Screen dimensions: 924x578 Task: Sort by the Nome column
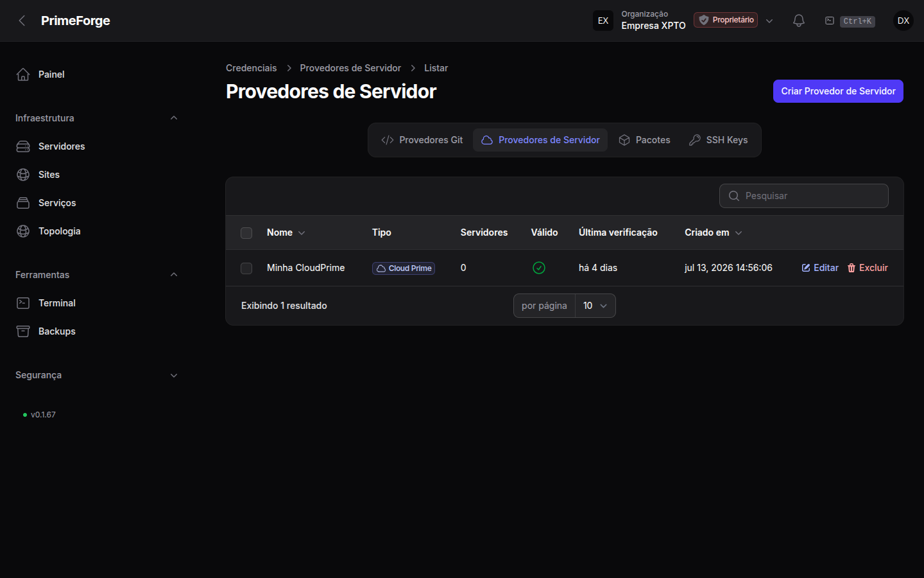pos(286,232)
